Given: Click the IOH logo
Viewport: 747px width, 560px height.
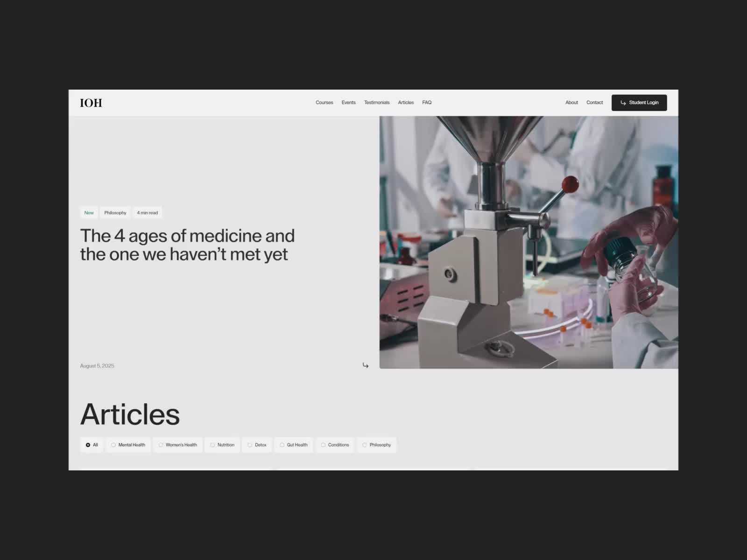Looking at the screenshot, I should [91, 103].
